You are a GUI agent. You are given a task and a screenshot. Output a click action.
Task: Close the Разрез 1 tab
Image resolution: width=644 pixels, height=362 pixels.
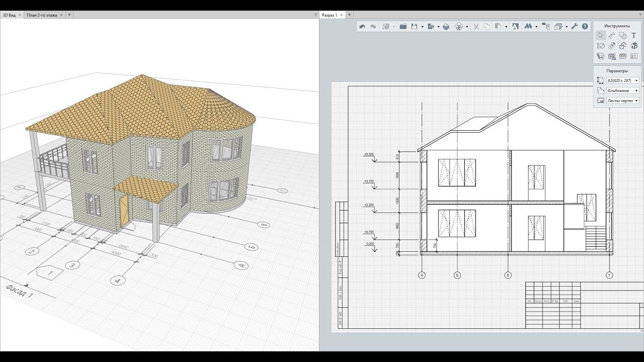[x=342, y=15]
